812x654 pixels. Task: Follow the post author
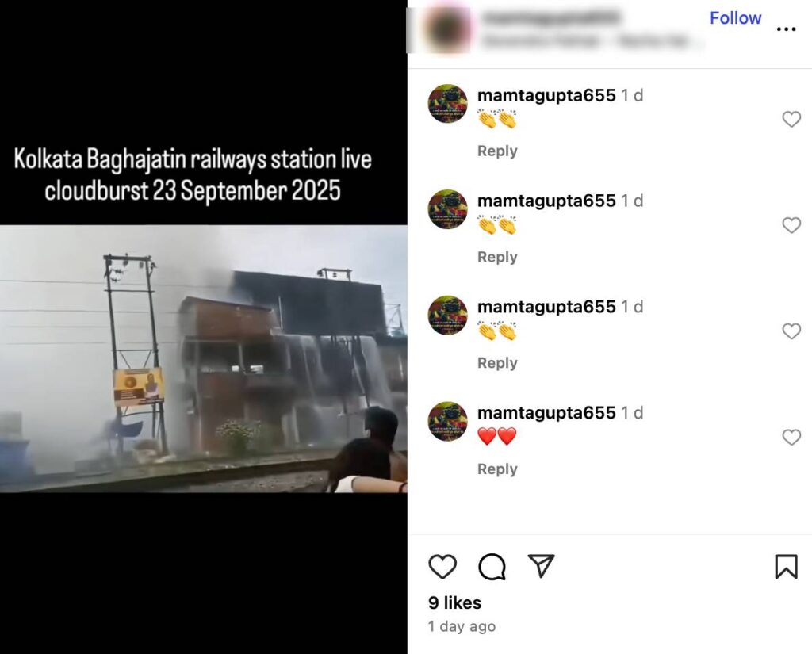[x=735, y=18]
